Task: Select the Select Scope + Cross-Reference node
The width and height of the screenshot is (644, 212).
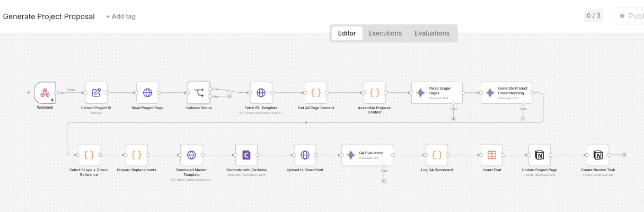Action: point(89,155)
